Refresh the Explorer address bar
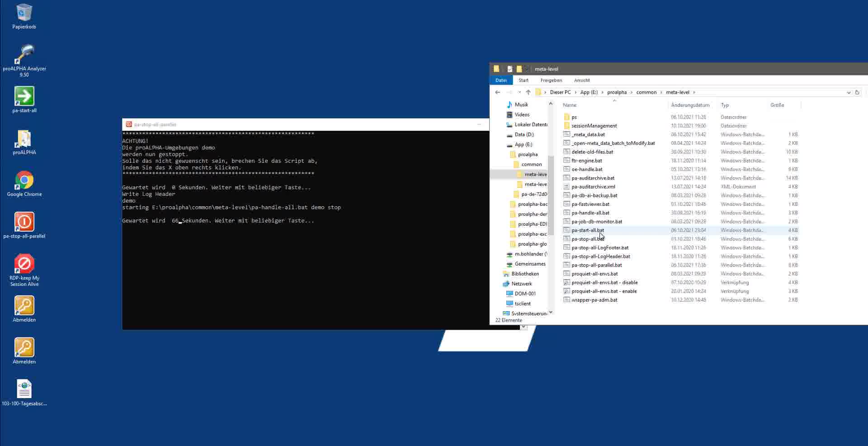The image size is (868, 446). point(857,92)
